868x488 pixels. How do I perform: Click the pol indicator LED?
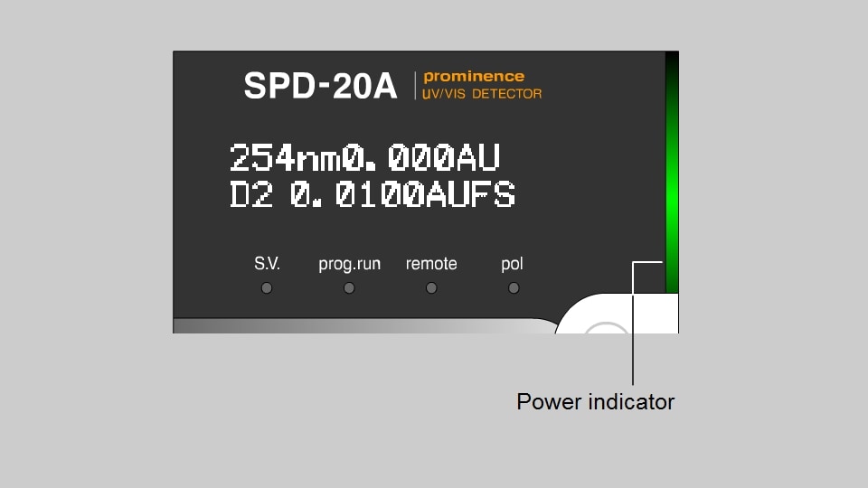[514, 288]
